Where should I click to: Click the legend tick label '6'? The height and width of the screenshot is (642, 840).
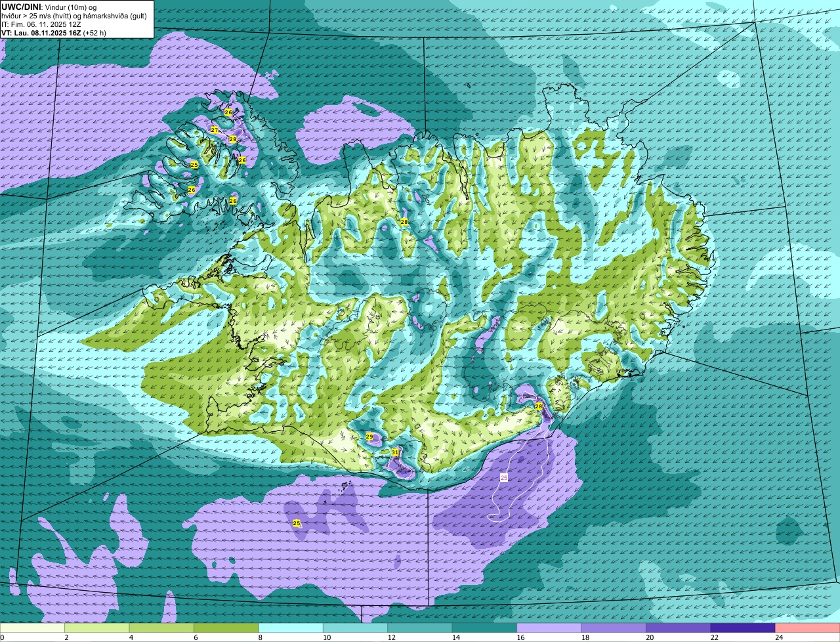(196, 637)
